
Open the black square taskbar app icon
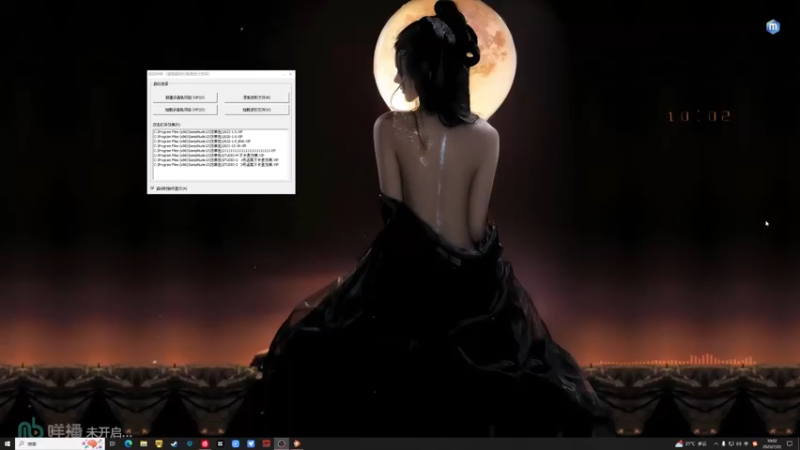220,444
